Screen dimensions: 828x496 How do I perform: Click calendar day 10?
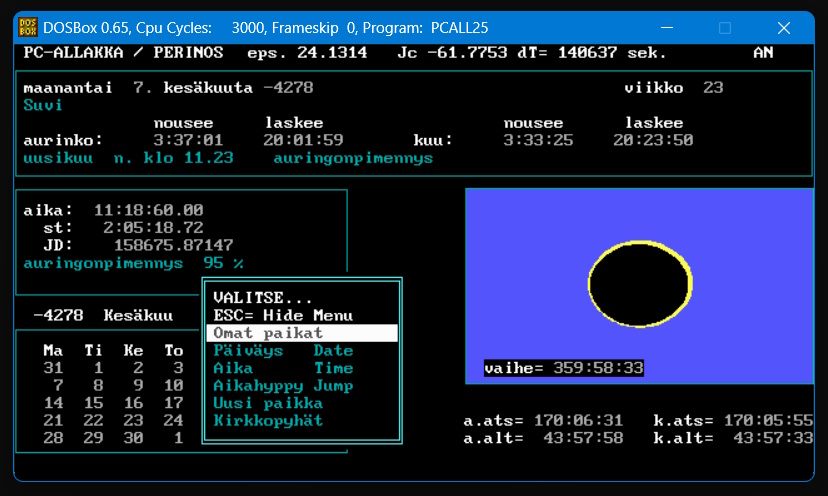pyautogui.click(x=173, y=385)
